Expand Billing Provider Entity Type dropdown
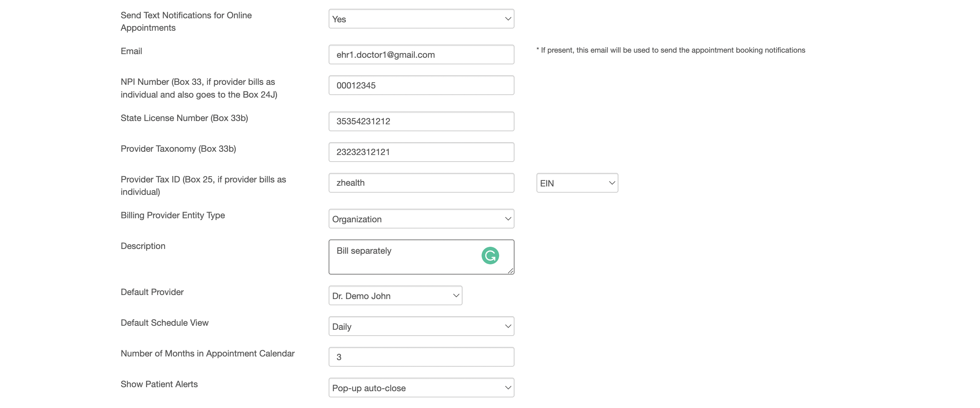980x408 pixels. 421,219
